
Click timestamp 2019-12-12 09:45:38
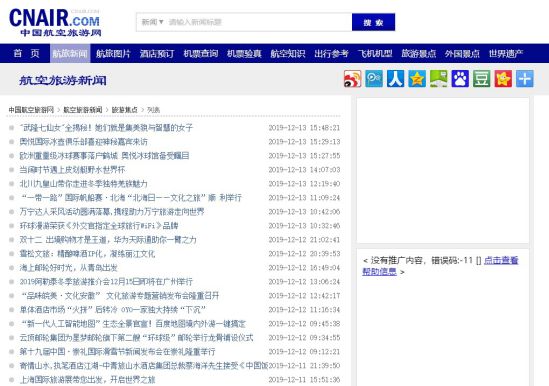(304, 324)
